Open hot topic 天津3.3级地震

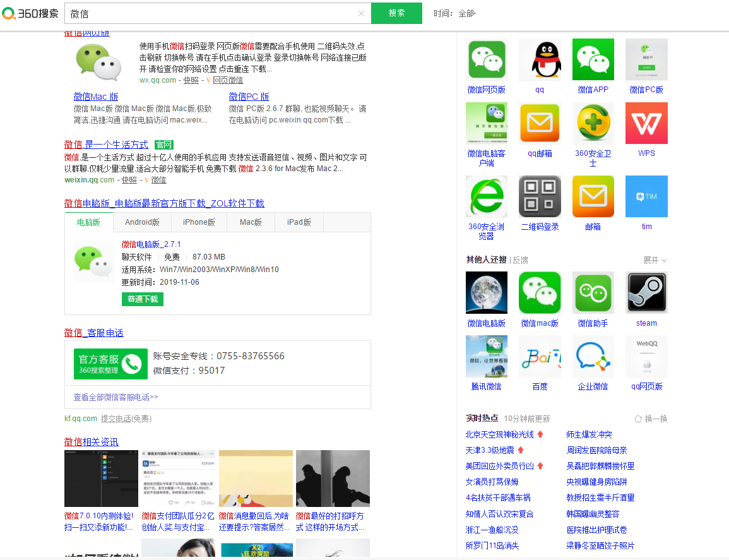490,450
